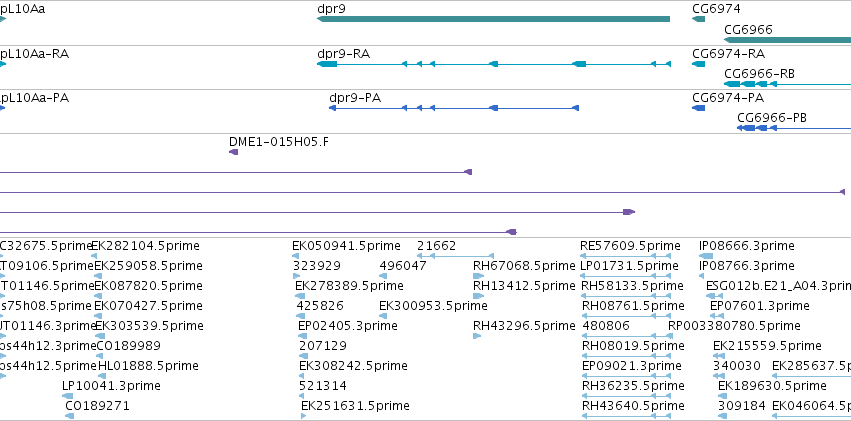
Task: Open the RH43296.5prime EST
Action: point(524,326)
